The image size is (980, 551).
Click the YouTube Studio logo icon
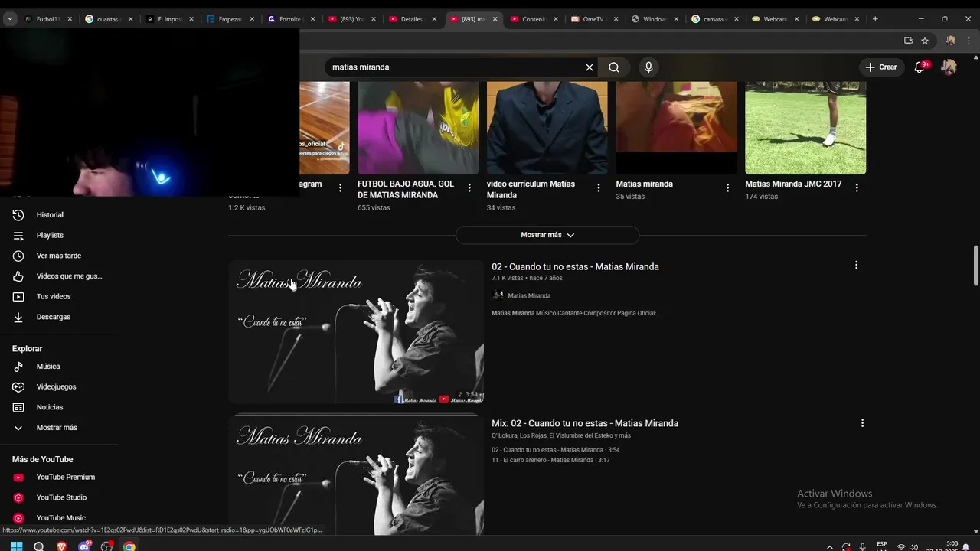[x=18, y=497]
